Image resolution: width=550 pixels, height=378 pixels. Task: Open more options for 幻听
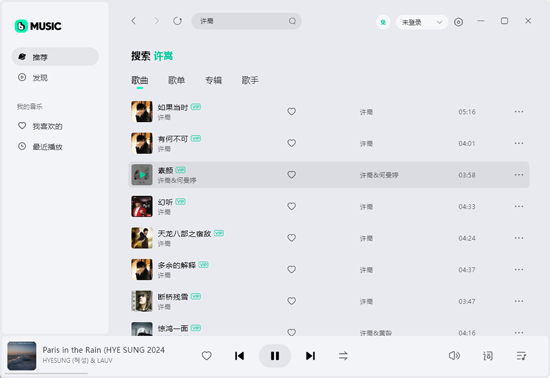click(x=519, y=206)
